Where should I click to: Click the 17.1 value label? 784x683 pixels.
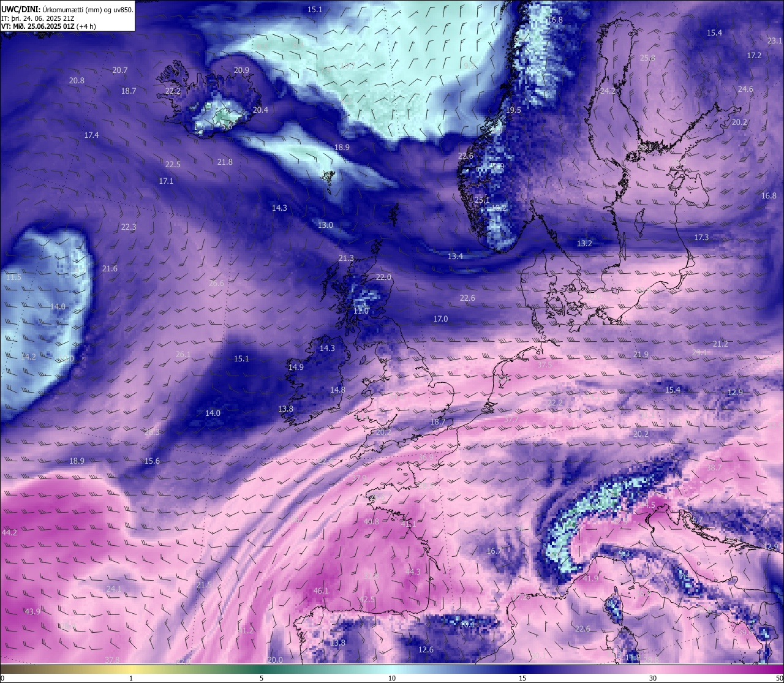point(166,181)
